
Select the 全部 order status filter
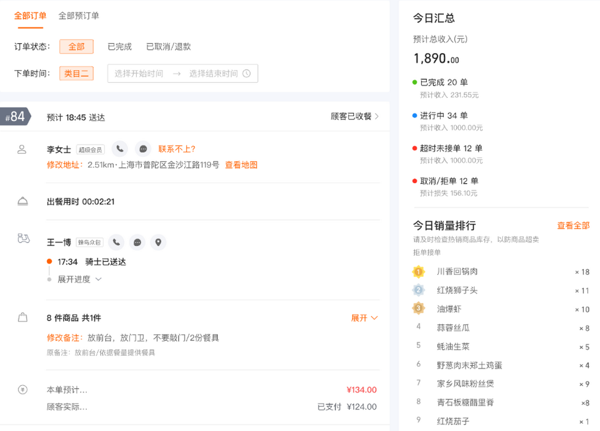(x=76, y=46)
